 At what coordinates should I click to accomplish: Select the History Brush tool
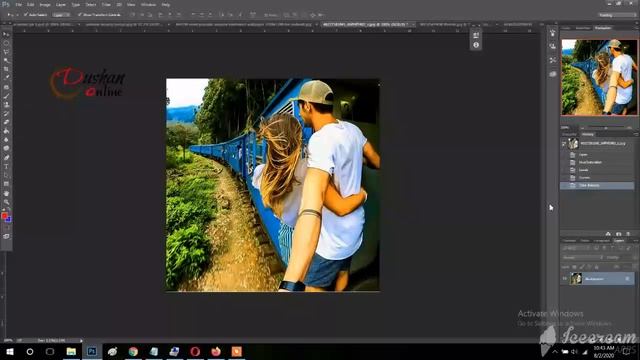coord(6,113)
